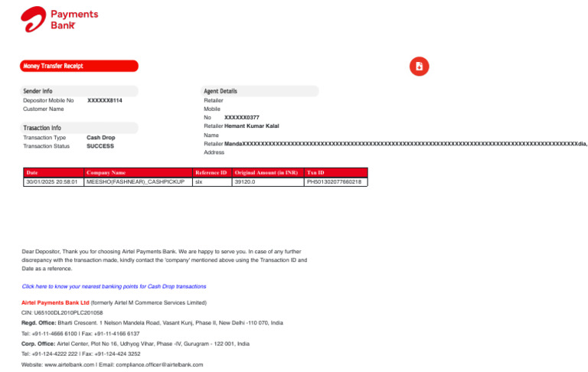The height and width of the screenshot is (372, 588).
Task: Select the date cell 30/01/2025 20:58:01
Action: point(54,182)
